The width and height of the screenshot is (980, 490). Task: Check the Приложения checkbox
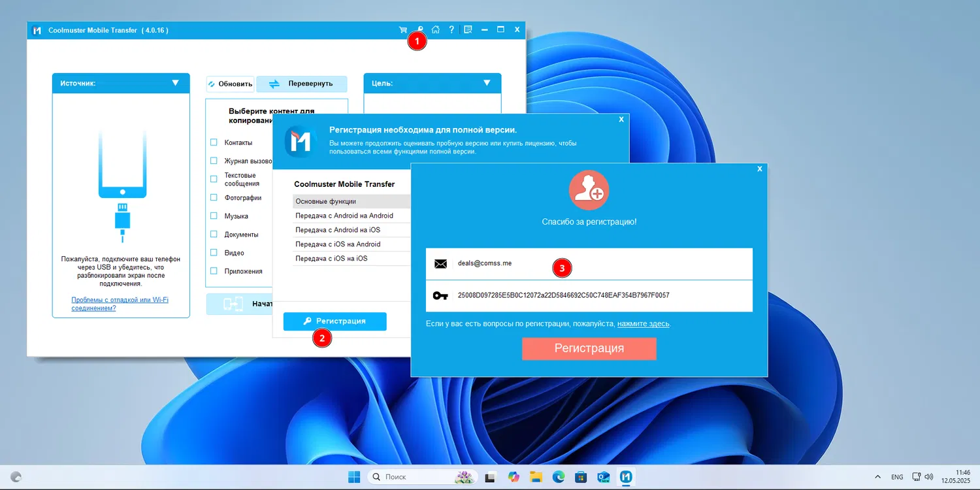214,270
